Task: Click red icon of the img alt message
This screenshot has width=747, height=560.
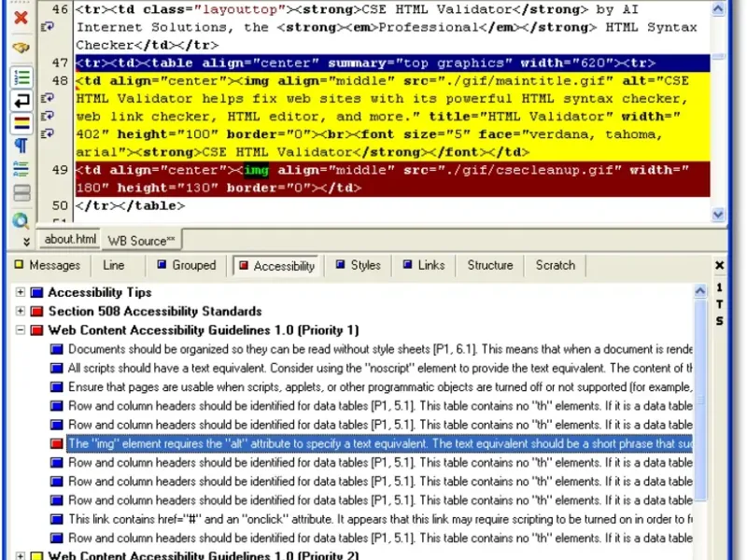Action: click(57, 444)
